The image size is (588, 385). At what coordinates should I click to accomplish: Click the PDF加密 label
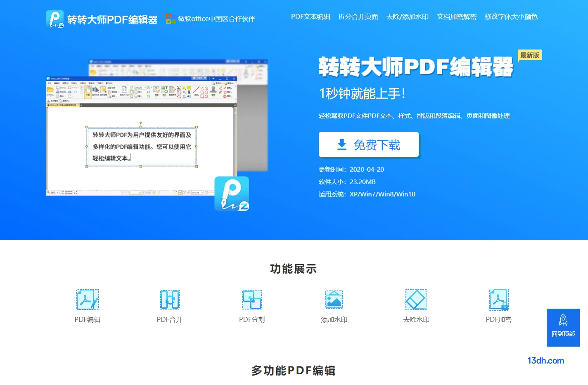coord(498,319)
